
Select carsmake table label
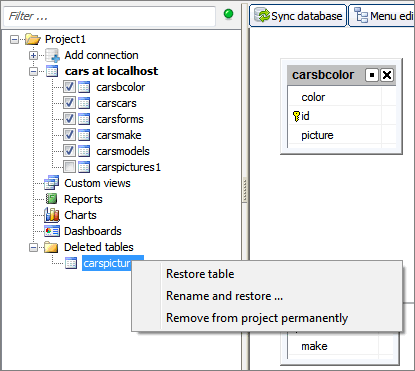click(x=119, y=135)
